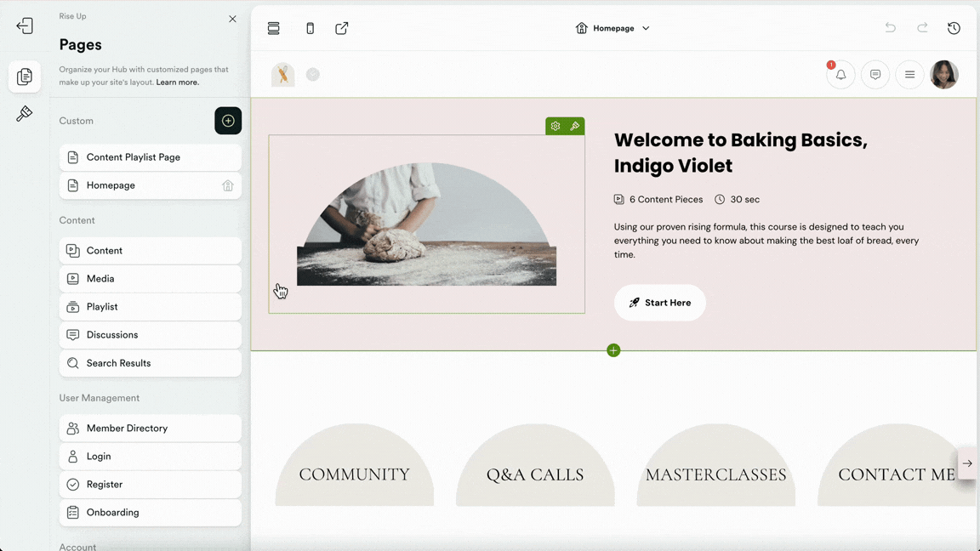The image size is (980, 551).
Task: Open the paintbrush style editor for welcome block
Action: (x=575, y=125)
